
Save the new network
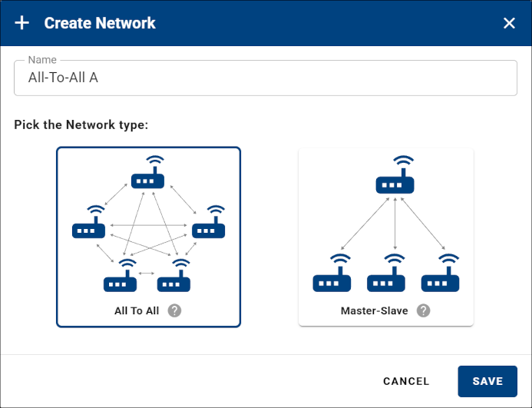487,381
